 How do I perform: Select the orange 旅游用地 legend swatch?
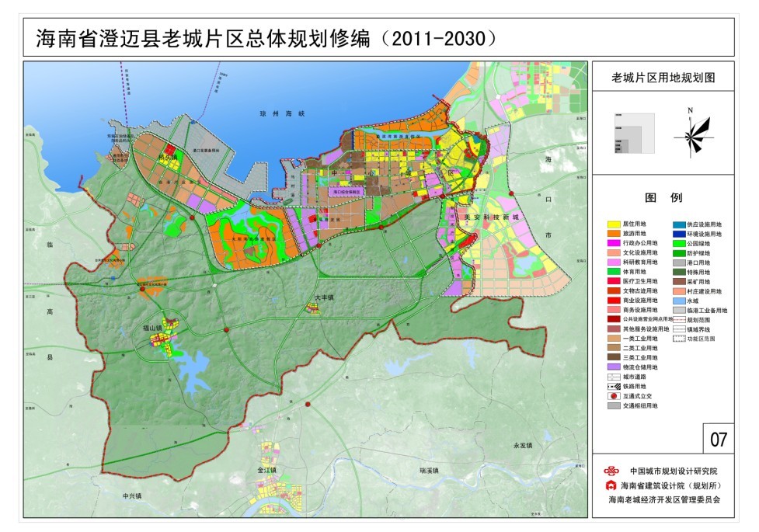coord(614,233)
